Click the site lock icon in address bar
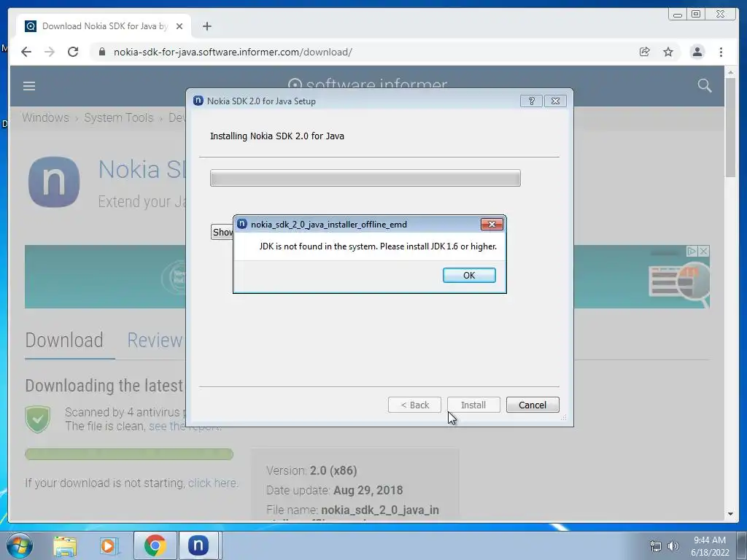 [102, 52]
